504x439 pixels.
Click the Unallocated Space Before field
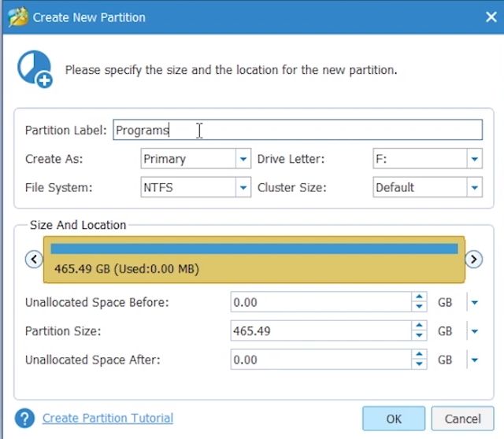pos(321,302)
